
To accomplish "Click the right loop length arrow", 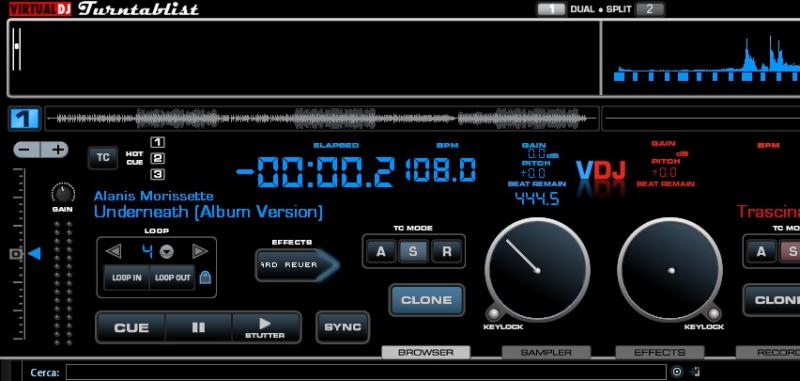I will (x=200, y=251).
